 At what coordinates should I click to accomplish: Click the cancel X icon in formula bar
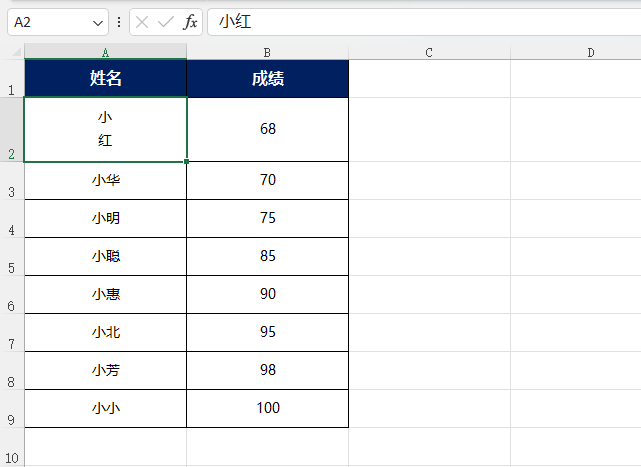141,22
